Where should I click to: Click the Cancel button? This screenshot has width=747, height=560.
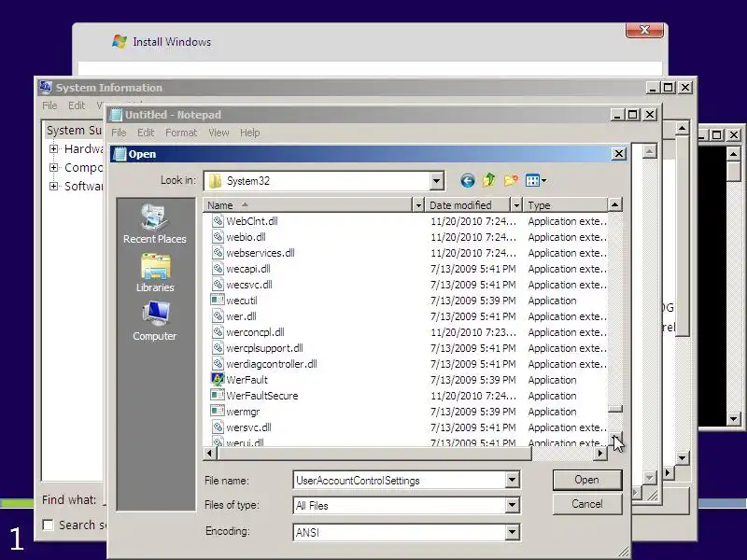point(587,504)
